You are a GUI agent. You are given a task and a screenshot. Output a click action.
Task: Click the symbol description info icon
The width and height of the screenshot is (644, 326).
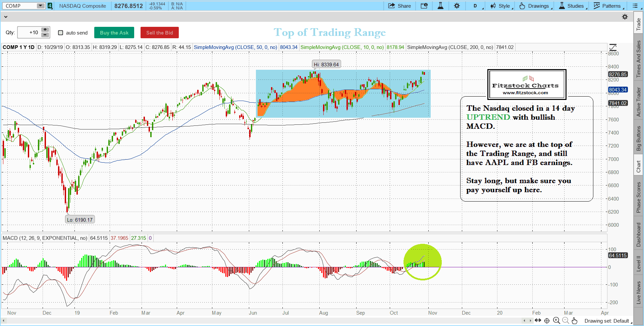424,6
